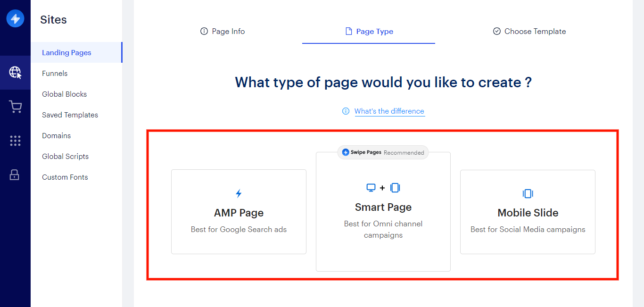
Task: Open the shopping cart icon in sidebar
Action: (15, 107)
